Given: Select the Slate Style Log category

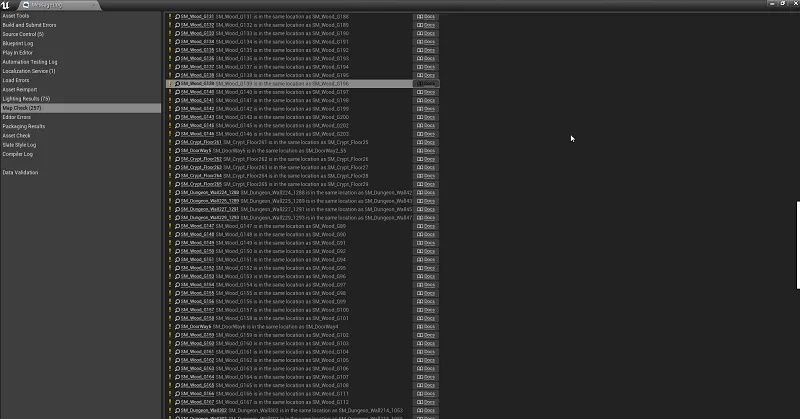Looking at the screenshot, I should [x=19, y=145].
